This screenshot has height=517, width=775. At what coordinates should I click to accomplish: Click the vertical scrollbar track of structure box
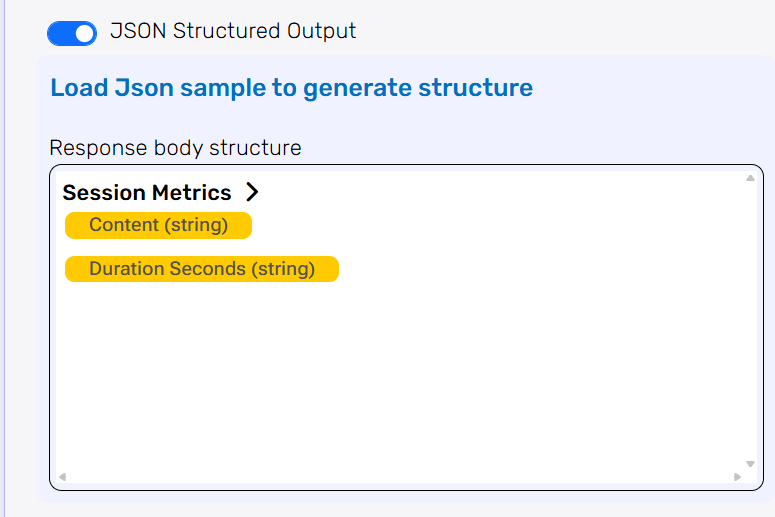[x=750, y=320]
